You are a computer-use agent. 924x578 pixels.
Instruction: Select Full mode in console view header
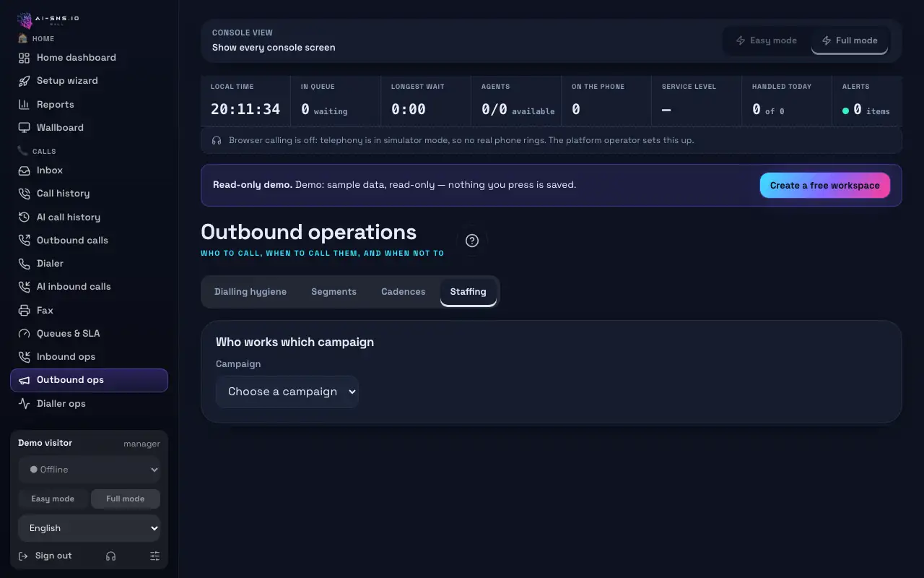point(850,40)
